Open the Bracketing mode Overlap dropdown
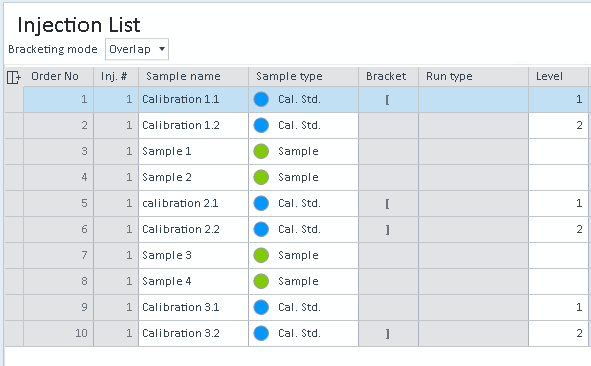This screenshot has height=366, width=591. pyautogui.click(x=137, y=49)
